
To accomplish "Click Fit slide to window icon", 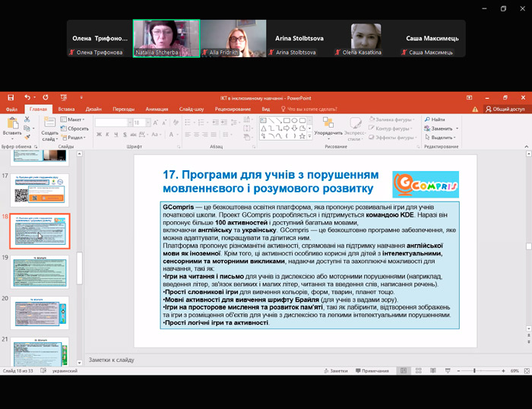I will [x=525, y=370].
